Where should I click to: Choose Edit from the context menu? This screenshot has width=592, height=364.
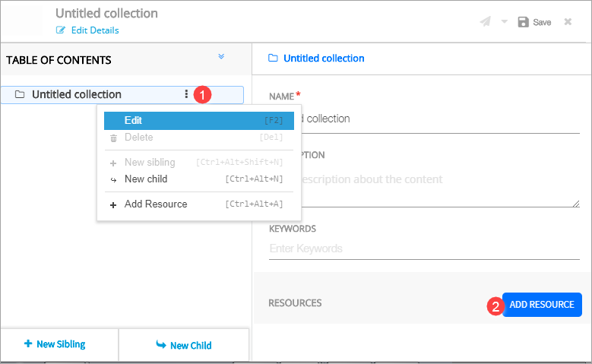click(x=133, y=120)
